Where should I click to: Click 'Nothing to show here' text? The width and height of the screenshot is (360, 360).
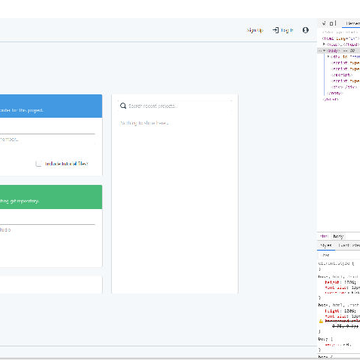click(144, 123)
